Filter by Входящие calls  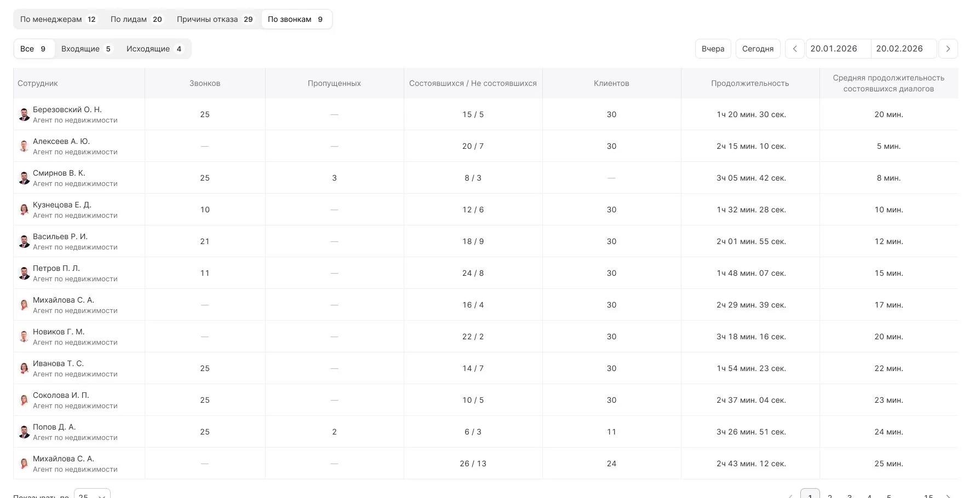tap(87, 49)
